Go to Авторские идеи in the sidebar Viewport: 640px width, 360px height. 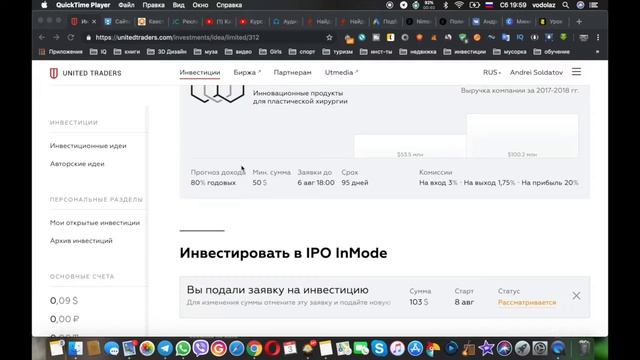pos(77,164)
